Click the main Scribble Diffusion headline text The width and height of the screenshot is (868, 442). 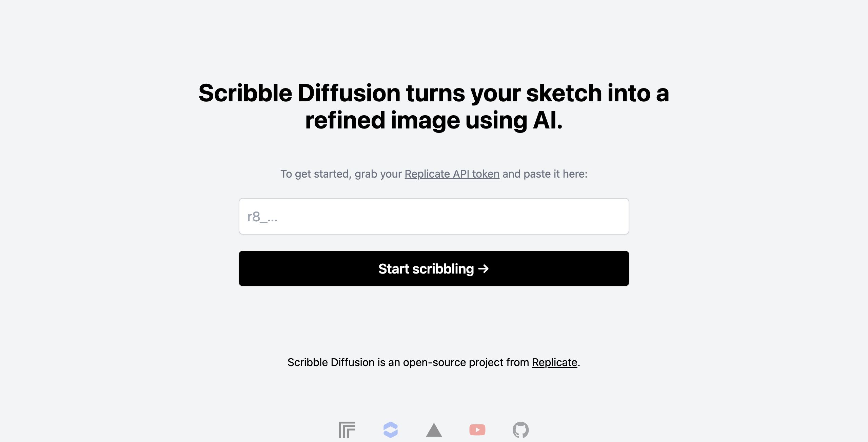coord(434,93)
